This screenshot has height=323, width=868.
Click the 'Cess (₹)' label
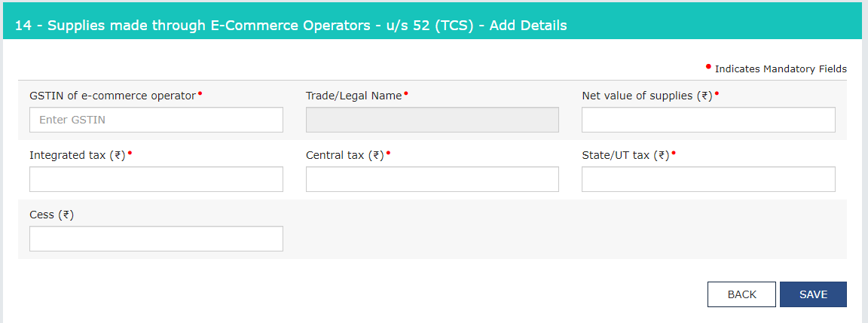pyautogui.click(x=51, y=215)
